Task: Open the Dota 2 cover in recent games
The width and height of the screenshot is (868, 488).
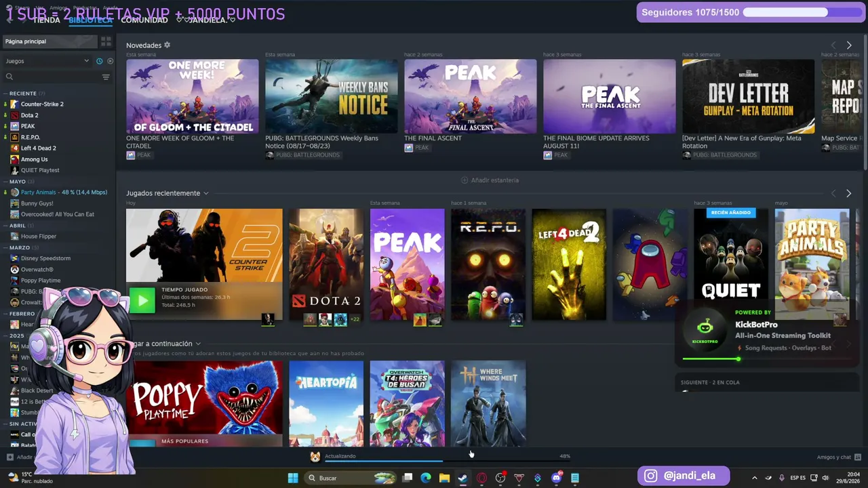Action: (326, 264)
